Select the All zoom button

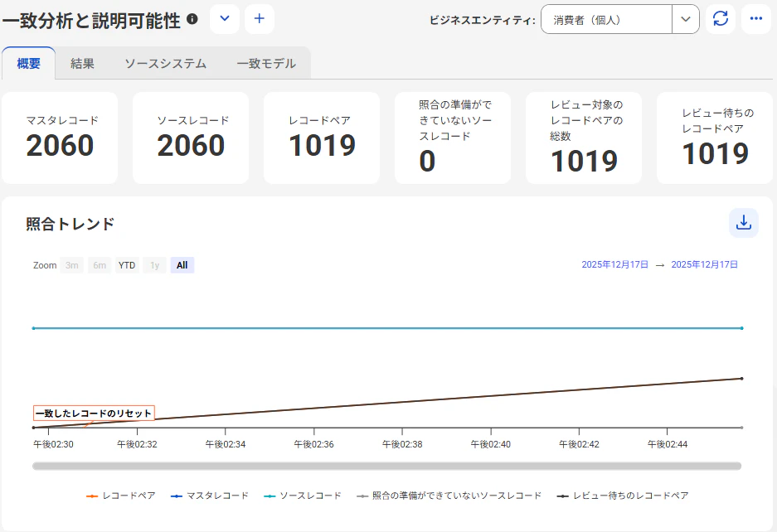point(182,265)
